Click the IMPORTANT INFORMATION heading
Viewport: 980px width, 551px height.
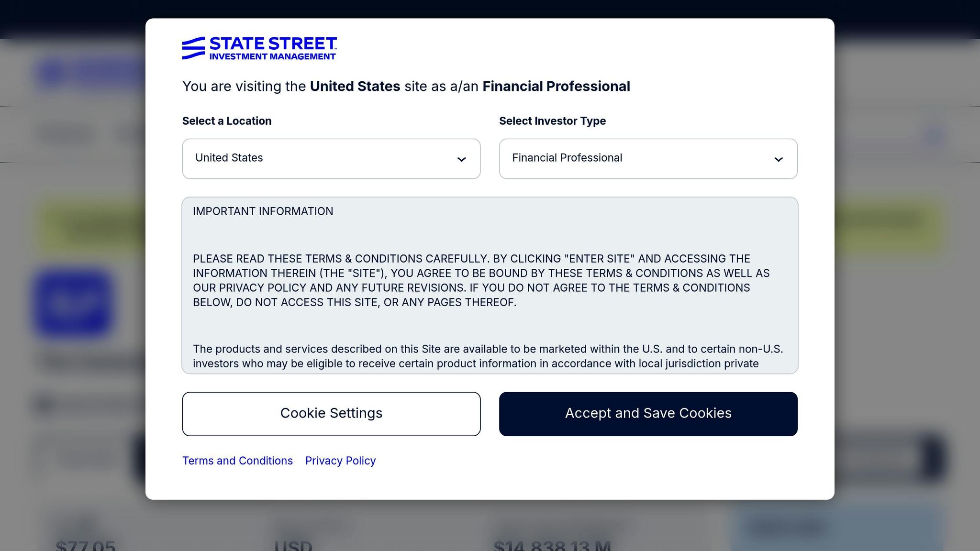tap(263, 211)
